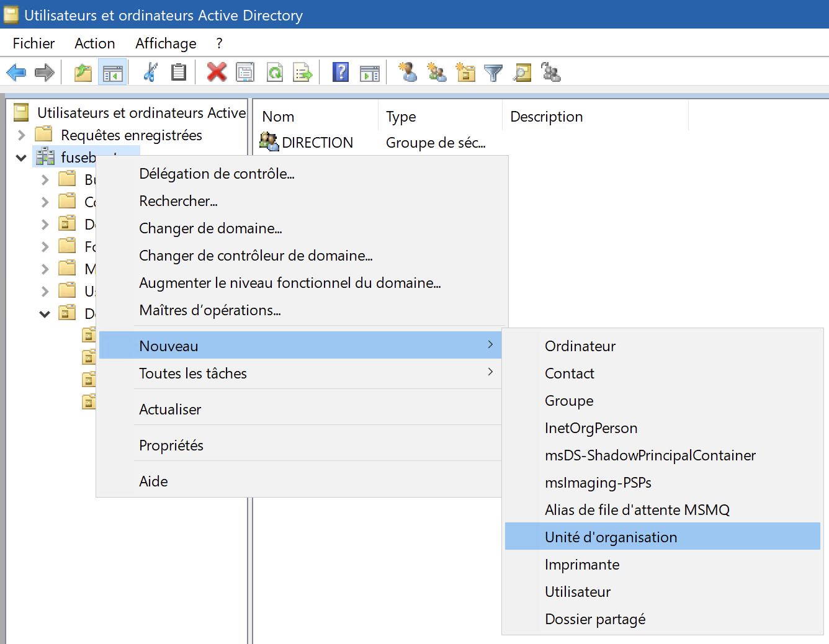Viewport: 829px width, 644px height.
Task: Click the Refresh toolbar icon
Action: (x=275, y=72)
